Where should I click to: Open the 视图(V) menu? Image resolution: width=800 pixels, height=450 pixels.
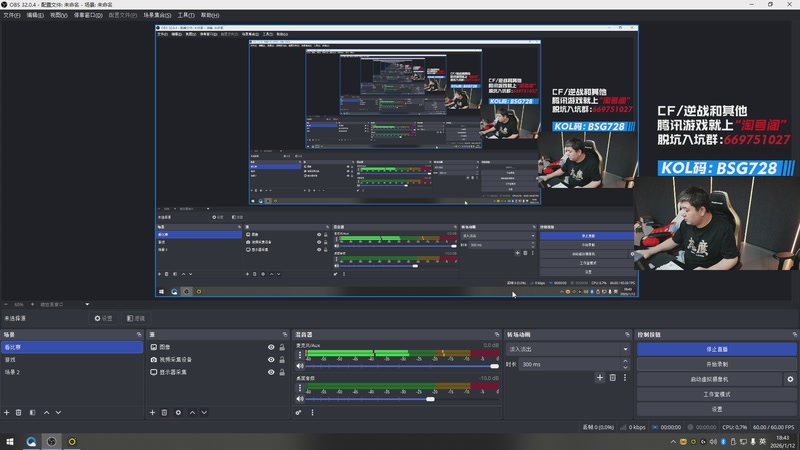pyautogui.click(x=59, y=15)
